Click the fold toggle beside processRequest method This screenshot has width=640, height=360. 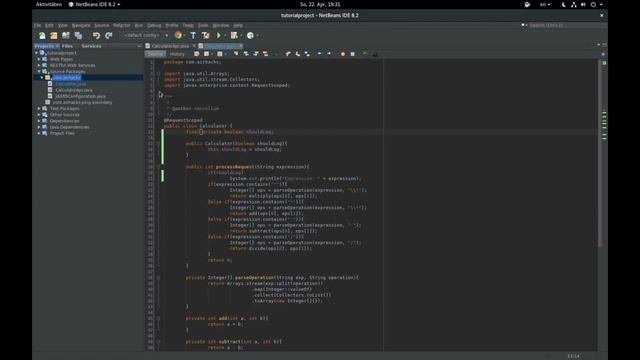tap(158, 167)
